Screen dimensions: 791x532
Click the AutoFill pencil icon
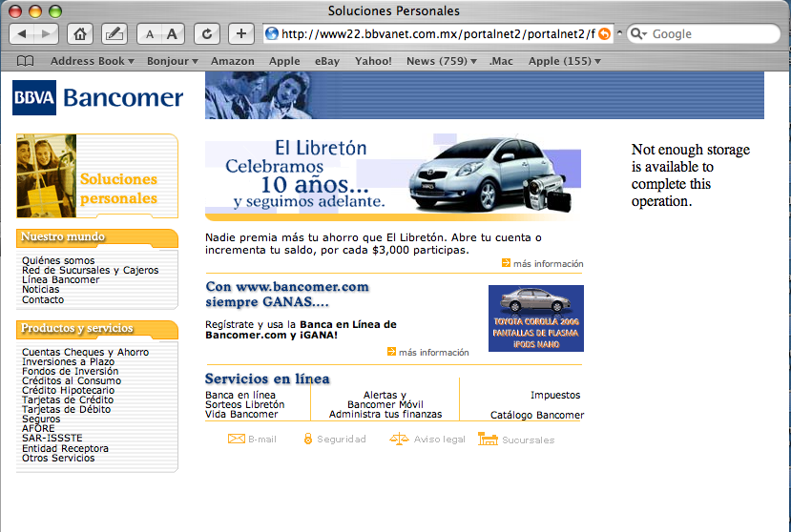[114, 33]
